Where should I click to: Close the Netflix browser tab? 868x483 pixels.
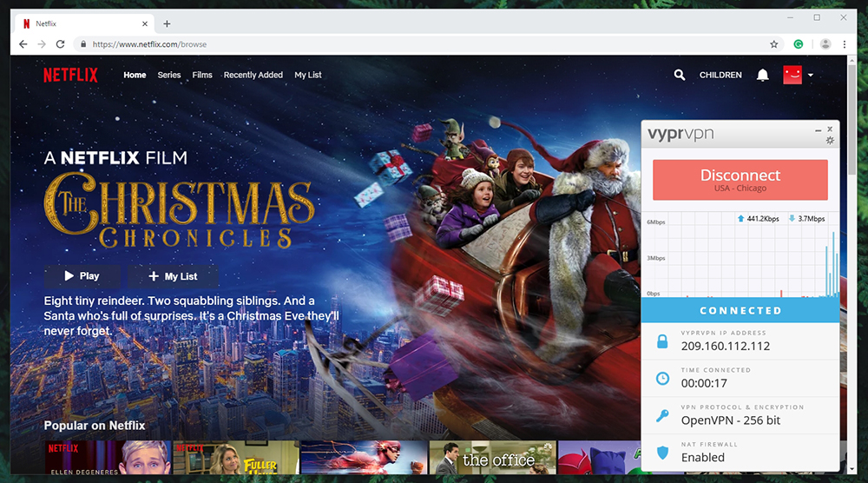pyautogui.click(x=144, y=23)
